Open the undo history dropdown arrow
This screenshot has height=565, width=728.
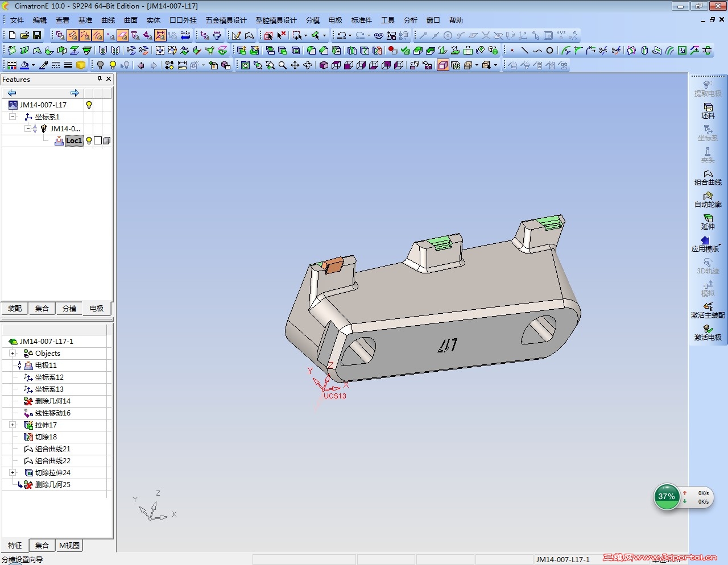(350, 35)
